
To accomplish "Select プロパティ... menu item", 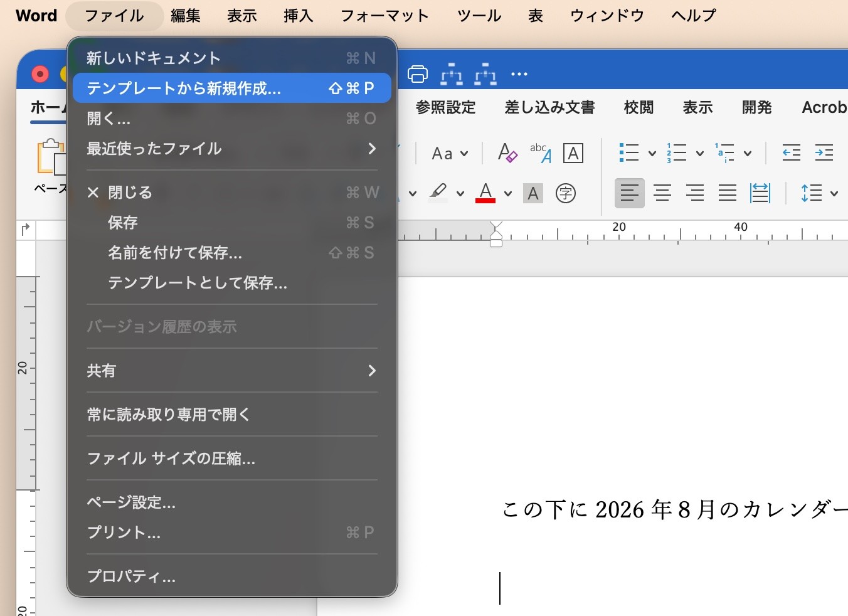I will coord(232,576).
